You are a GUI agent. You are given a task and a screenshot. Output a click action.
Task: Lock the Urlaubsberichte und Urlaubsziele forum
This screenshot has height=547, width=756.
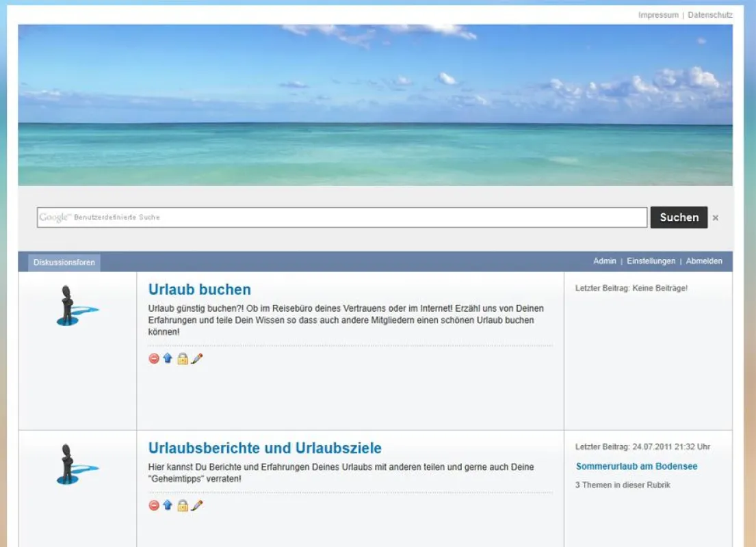pos(182,505)
